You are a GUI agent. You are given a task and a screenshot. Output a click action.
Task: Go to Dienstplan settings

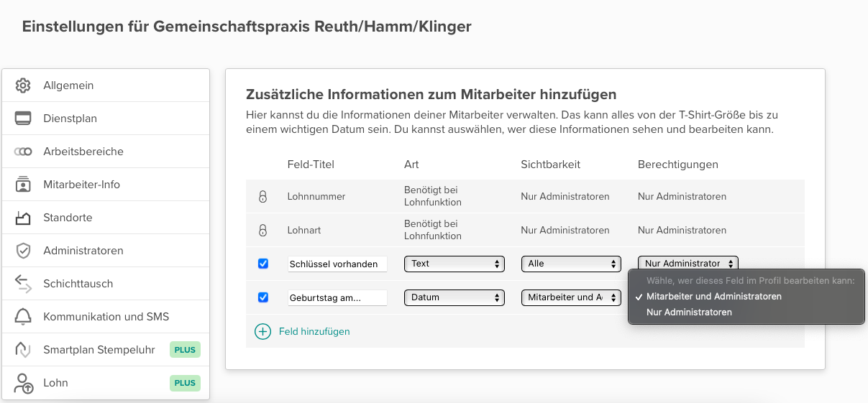(x=106, y=119)
